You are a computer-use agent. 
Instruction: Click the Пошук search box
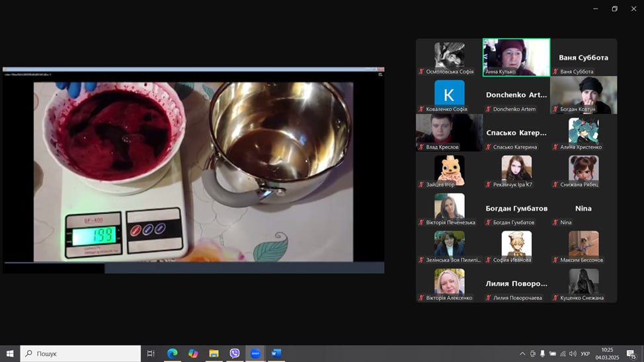pyautogui.click(x=81, y=353)
